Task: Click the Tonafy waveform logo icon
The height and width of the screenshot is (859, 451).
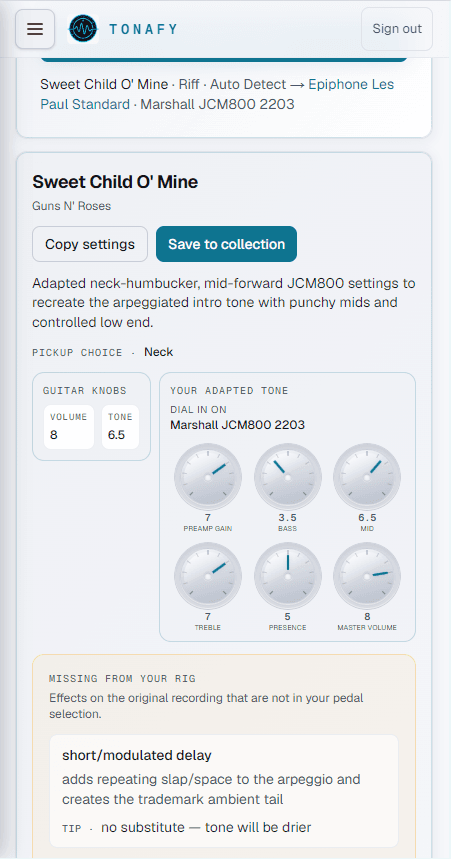Action: click(83, 29)
